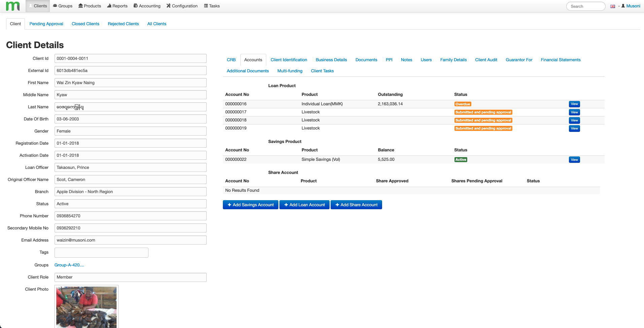The height and width of the screenshot is (328, 644).
Task: Switch to the Financial Statements tab
Action: click(560, 60)
